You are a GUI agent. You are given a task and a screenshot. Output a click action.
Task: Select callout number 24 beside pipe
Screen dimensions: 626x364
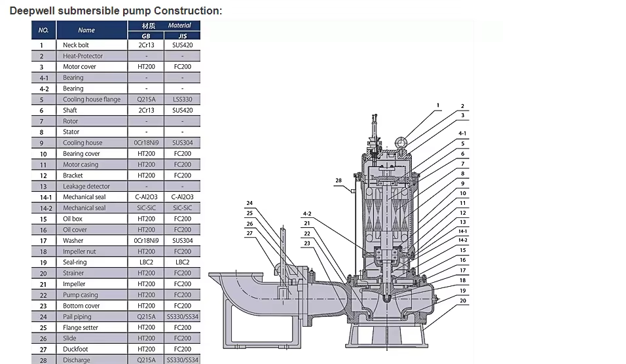pos(249,203)
